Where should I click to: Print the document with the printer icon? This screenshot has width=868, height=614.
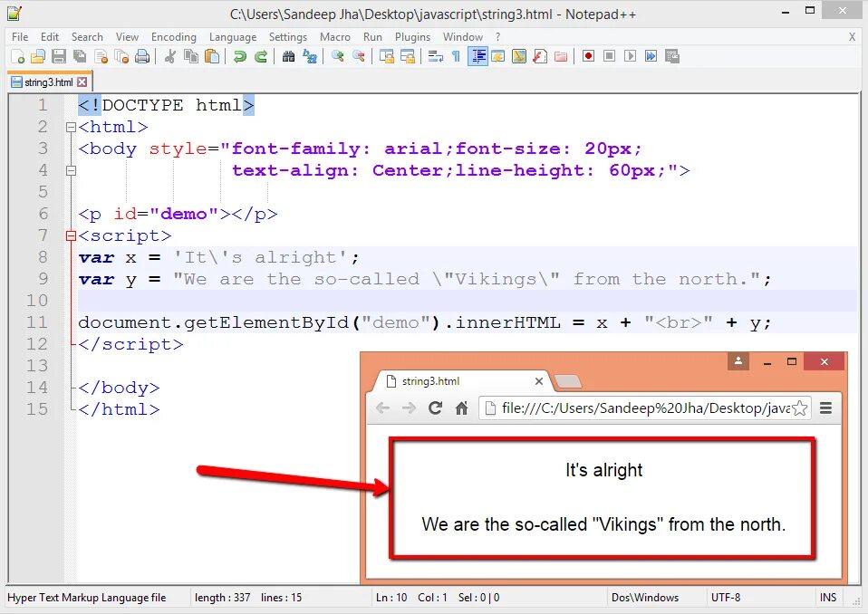[x=142, y=56]
